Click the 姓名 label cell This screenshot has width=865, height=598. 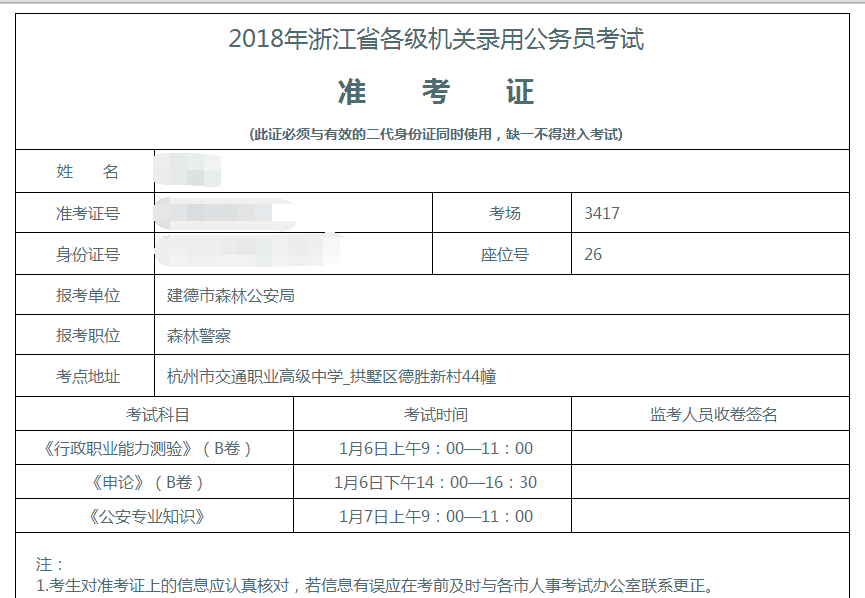85,171
